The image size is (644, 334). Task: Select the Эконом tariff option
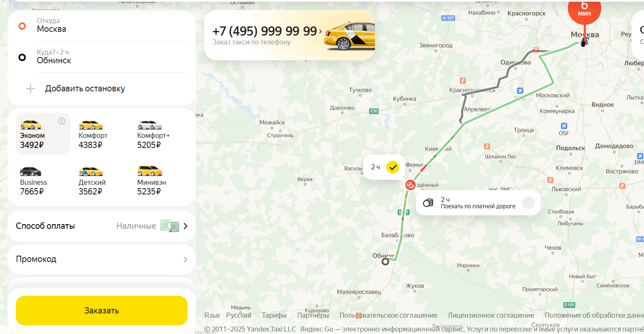click(x=43, y=134)
